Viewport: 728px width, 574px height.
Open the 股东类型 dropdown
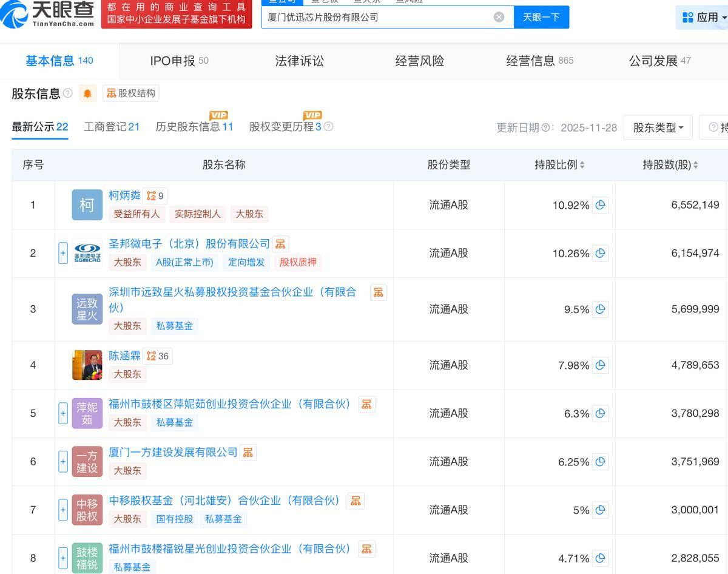pyautogui.click(x=658, y=127)
